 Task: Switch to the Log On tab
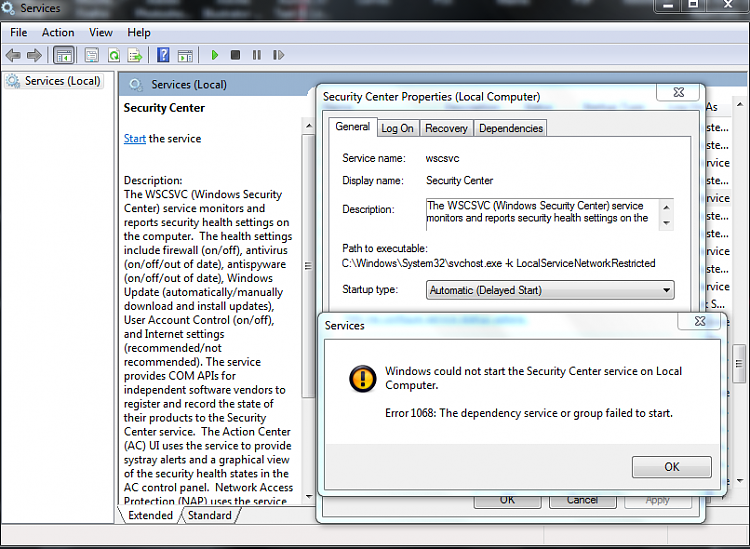click(x=397, y=128)
